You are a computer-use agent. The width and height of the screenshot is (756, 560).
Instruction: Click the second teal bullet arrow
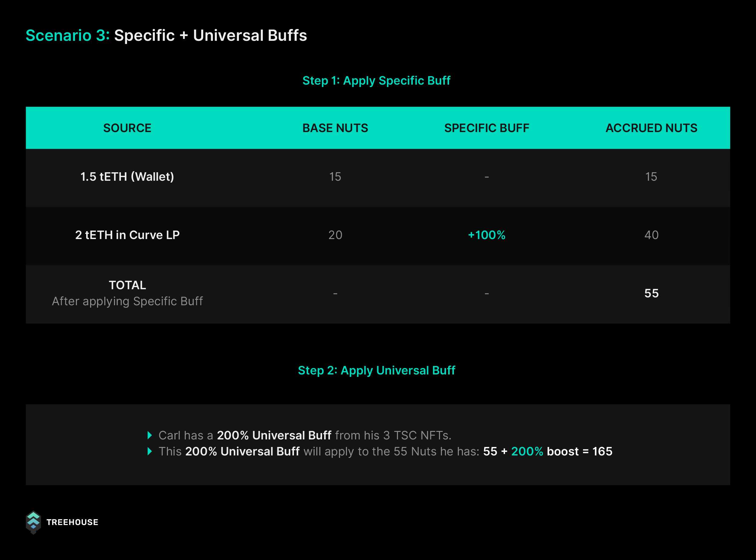pos(150,451)
